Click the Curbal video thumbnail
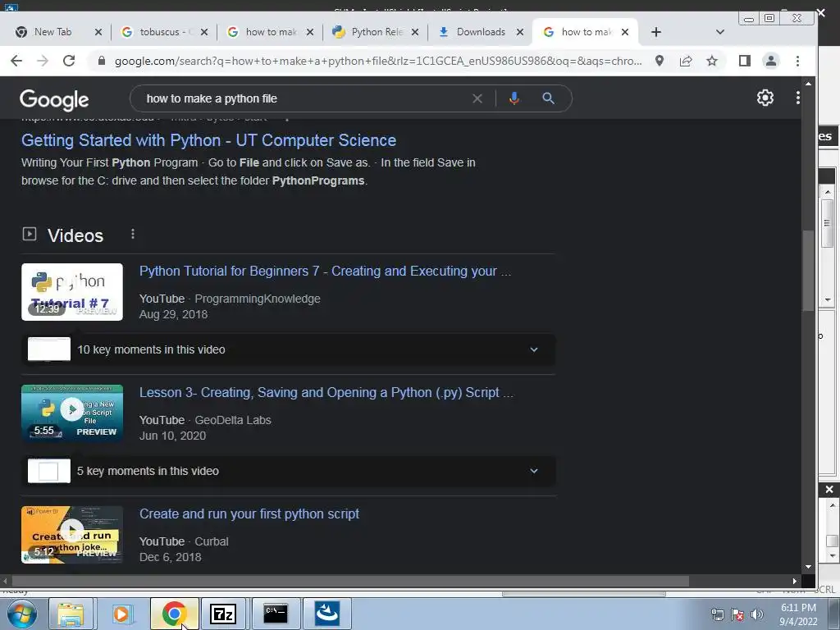This screenshot has height=630, width=840. click(x=72, y=535)
